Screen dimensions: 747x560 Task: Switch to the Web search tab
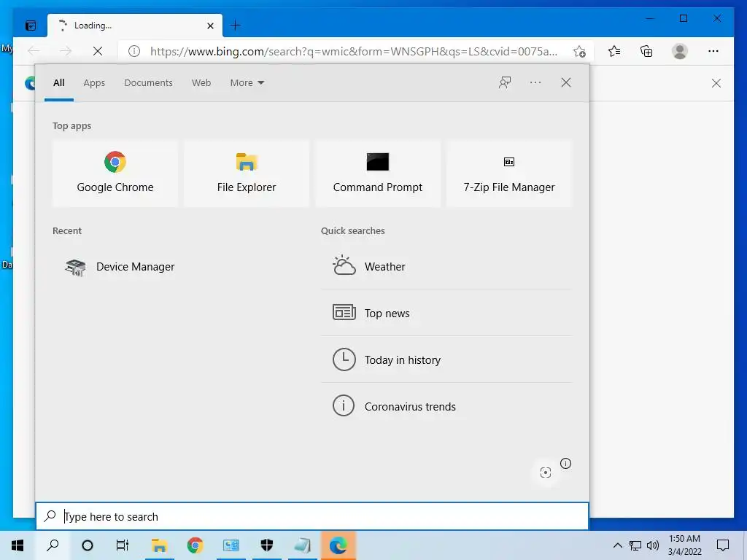pyautogui.click(x=201, y=83)
